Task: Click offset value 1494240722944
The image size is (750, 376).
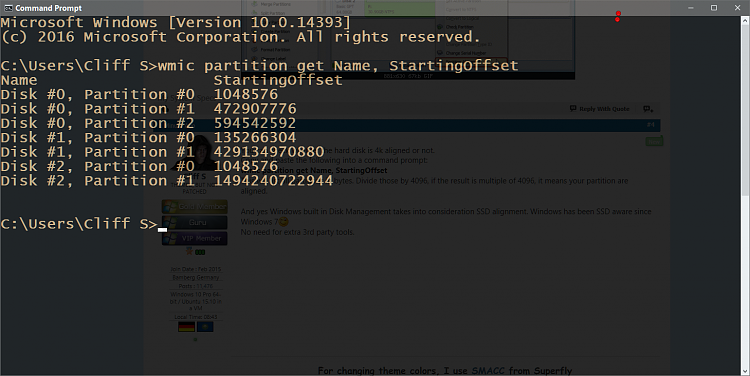Action: pyautogui.click(x=274, y=180)
